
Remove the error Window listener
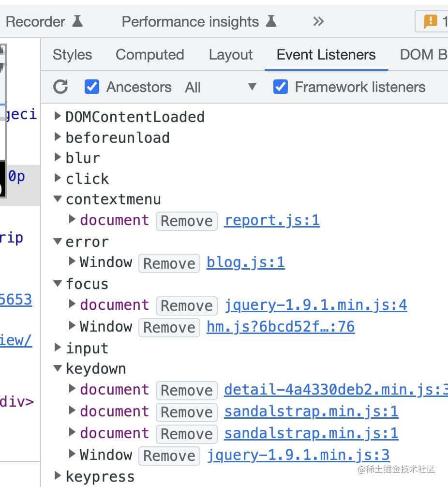coord(169,263)
